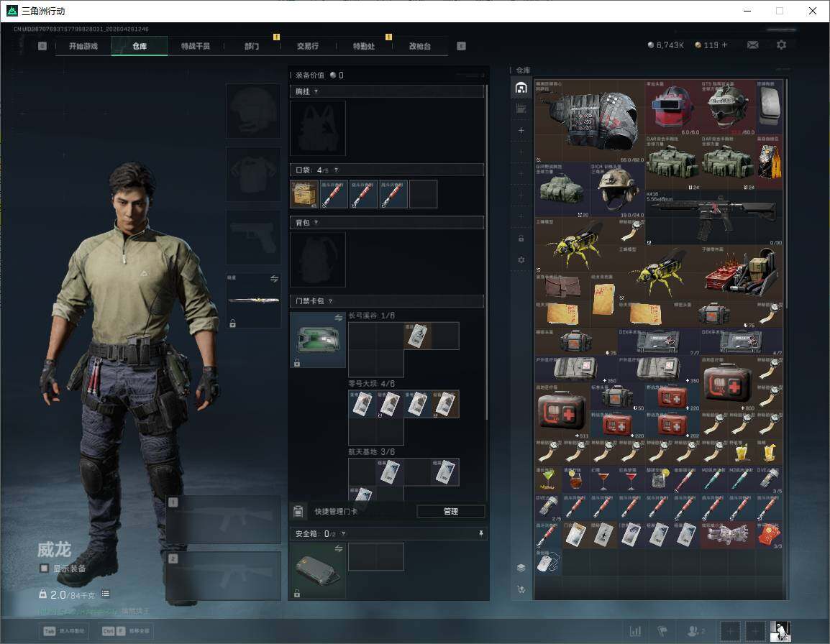Open the mail envelope icon
830x644 pixels.
[x=752, y=45]
